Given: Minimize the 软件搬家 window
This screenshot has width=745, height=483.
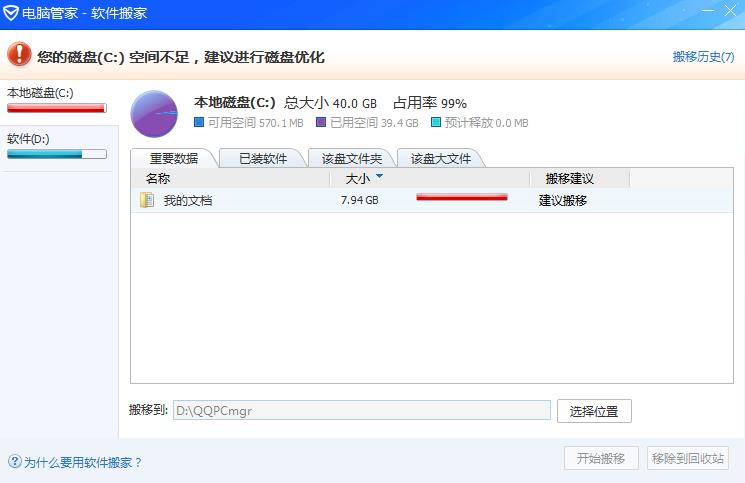Looking at the screenshot, I should pos(708,10).
